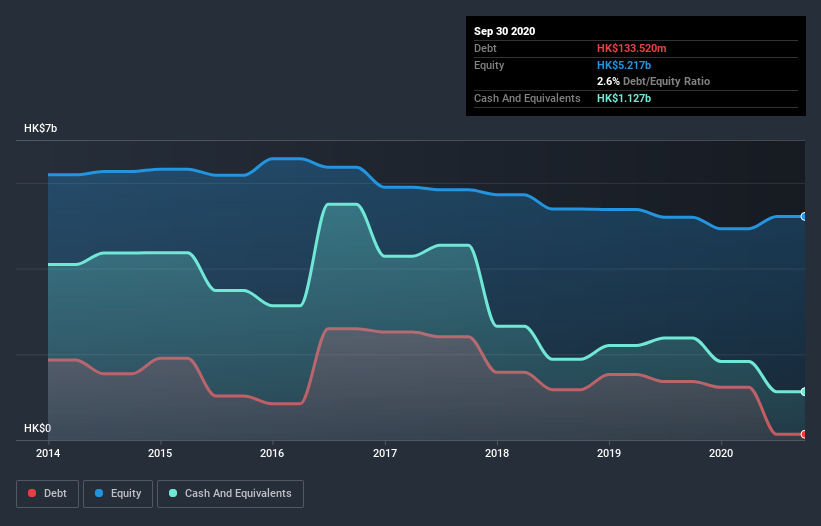The width and height of the screenshot is (821, 526).
Task: Click the 2.6% Debt/Equity Ratio text
Action: point(653,81)
